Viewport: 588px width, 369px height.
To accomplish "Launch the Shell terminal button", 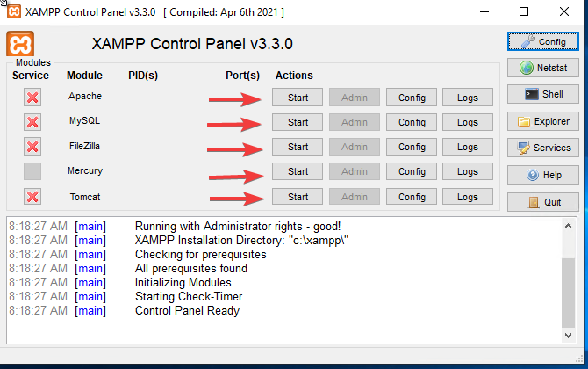I will (x=543, y=94).
